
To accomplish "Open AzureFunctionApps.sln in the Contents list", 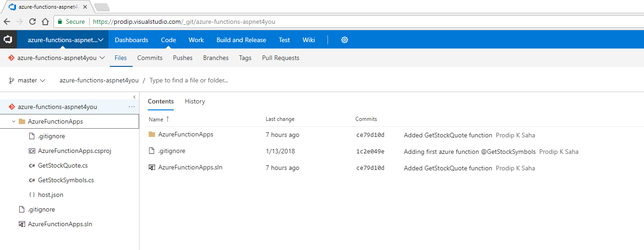I will [x=190, y=168].
